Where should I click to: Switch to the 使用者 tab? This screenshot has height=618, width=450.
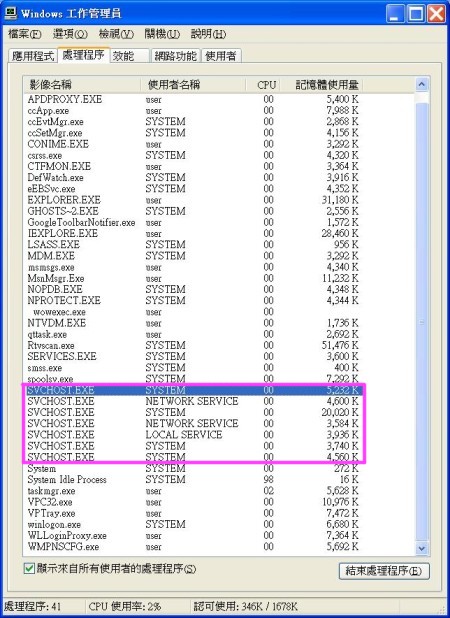point(221,56)
